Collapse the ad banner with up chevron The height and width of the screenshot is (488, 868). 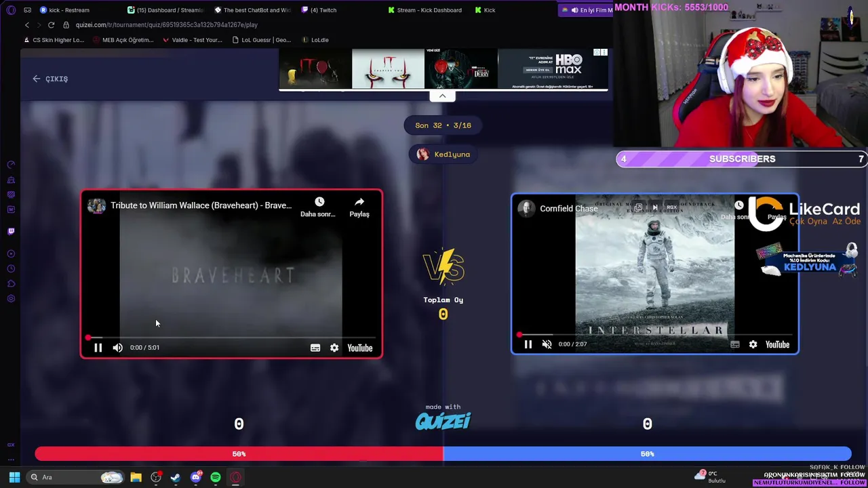[x=442, y=96]
